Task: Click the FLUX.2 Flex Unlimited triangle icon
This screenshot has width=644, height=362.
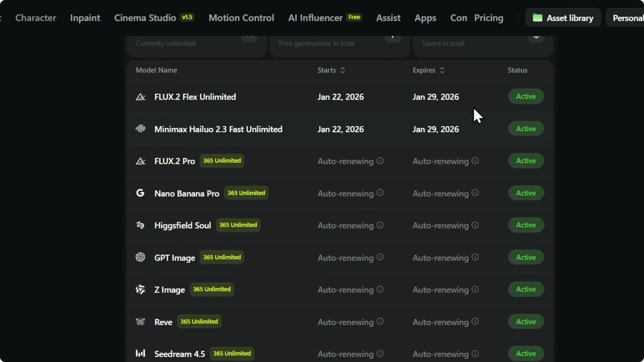Action: (x=140, y=97)
